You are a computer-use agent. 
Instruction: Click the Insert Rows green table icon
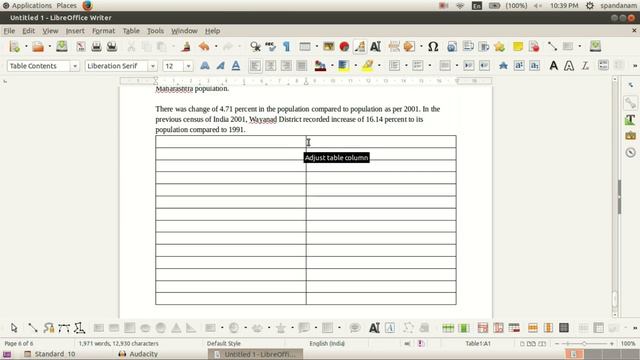click(448, 328)
